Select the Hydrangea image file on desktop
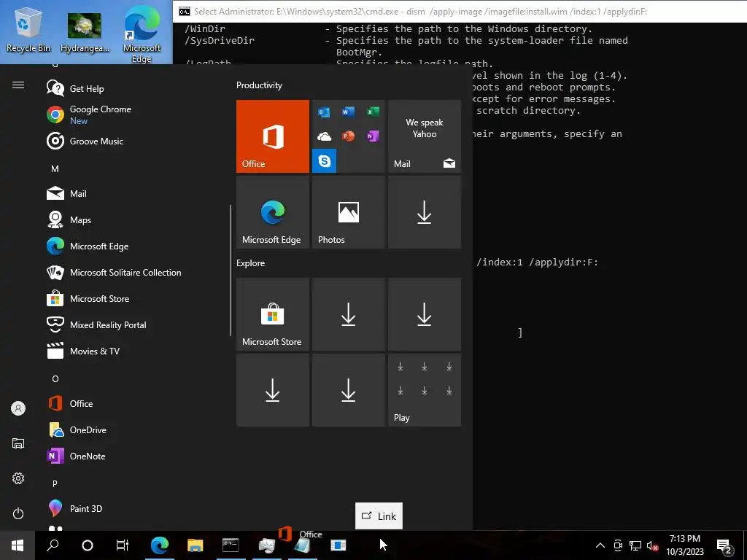Viewport: 747px width, 560px height. pyautogui.click(x=85, y=33)
